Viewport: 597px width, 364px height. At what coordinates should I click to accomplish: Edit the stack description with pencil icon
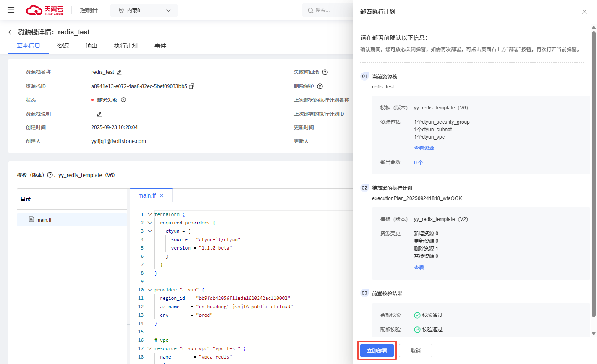(99, 114)
